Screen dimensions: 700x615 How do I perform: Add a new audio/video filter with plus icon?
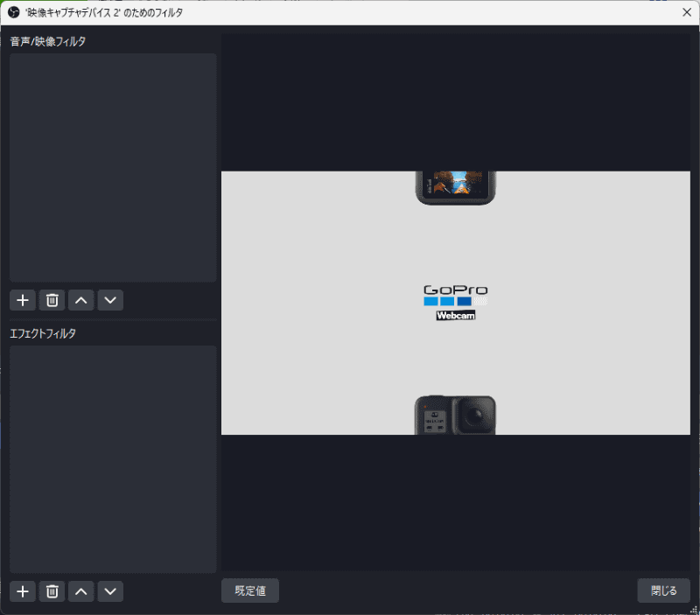point(23,300)
